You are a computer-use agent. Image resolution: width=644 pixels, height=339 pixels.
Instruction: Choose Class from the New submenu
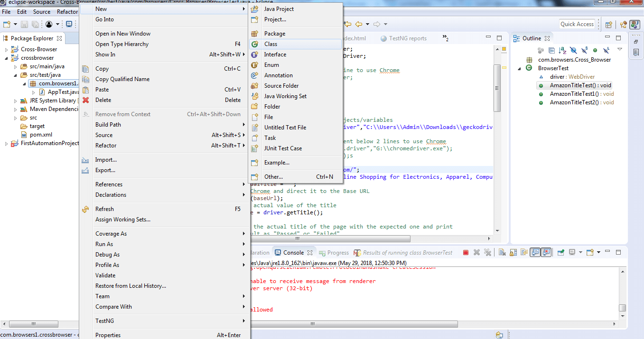271,44
